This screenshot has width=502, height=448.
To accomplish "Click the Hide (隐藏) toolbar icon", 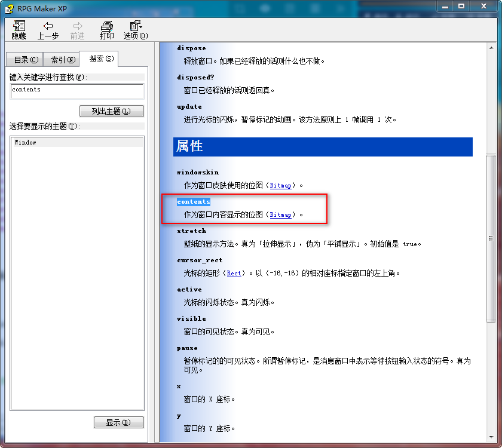I will (x=19, y=30).
